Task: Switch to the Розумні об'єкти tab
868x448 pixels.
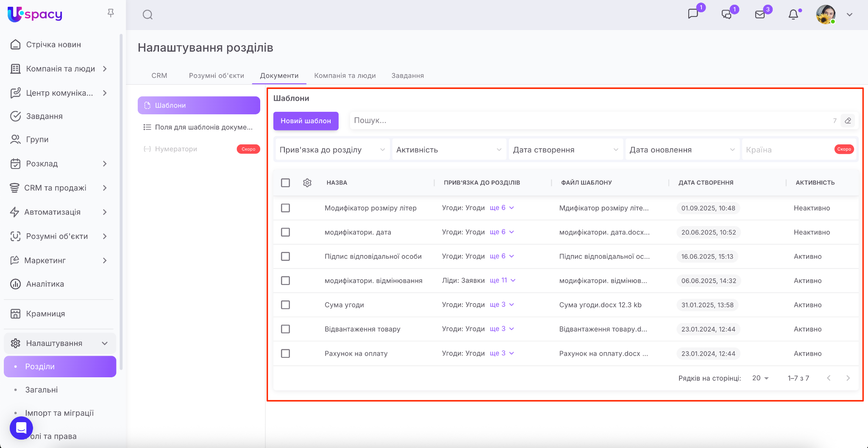Action: coord(216,75)
